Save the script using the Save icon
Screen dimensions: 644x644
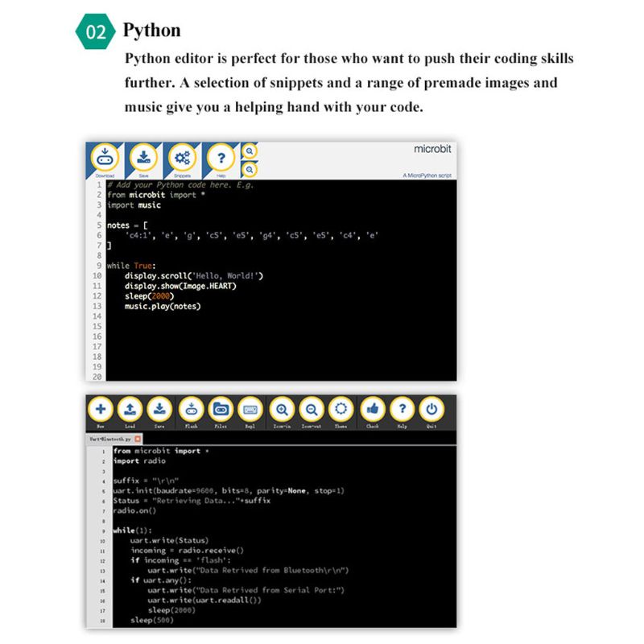click(159, 410)
